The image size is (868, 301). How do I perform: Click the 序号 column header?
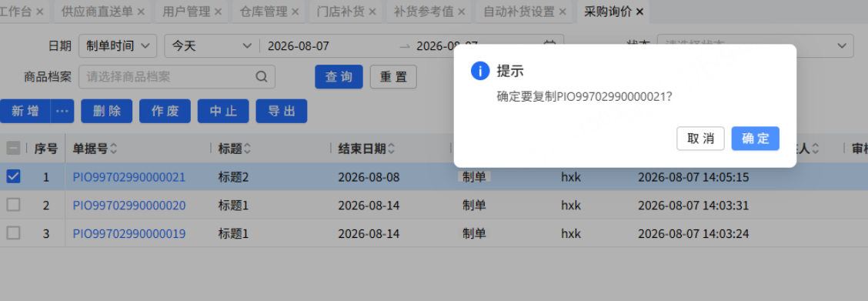point(46,149)
